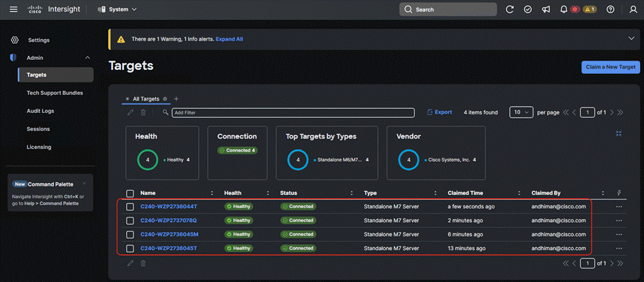Close the Command Palette tip card
This screenshot has width=644, height=282.
pyautogui.click(x=84, y=184)
